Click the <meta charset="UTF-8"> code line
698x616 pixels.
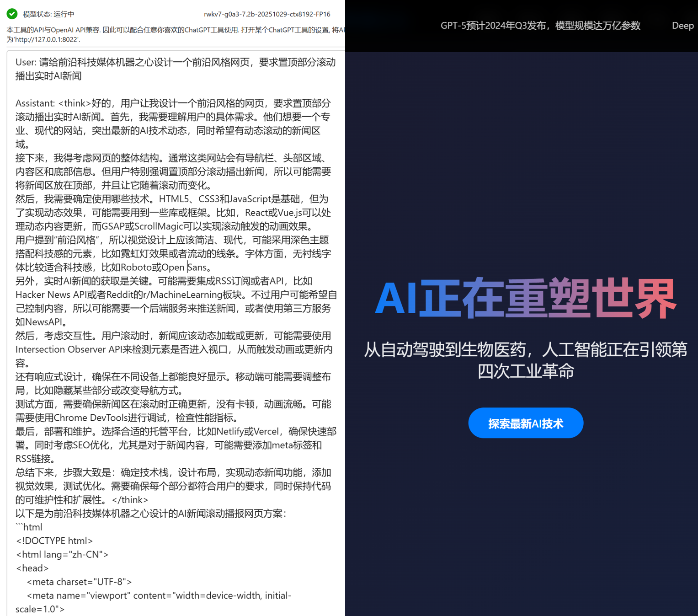click(x=79, y=582)
